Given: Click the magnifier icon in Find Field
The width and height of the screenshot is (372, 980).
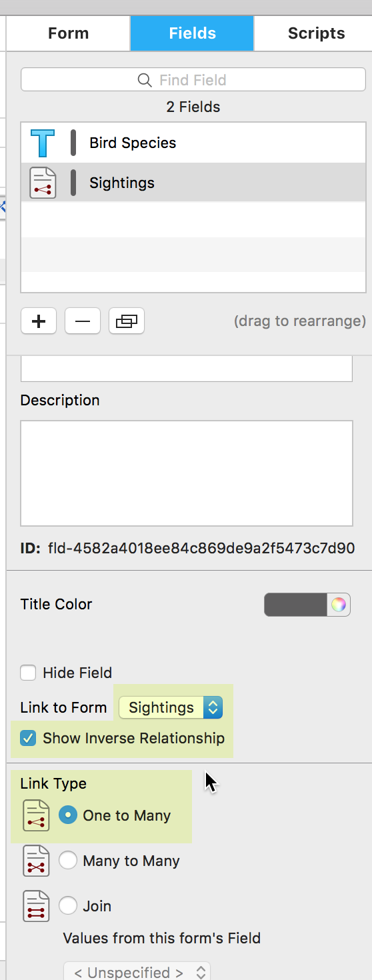Looking at the screenshot, I should coord(145,80).
